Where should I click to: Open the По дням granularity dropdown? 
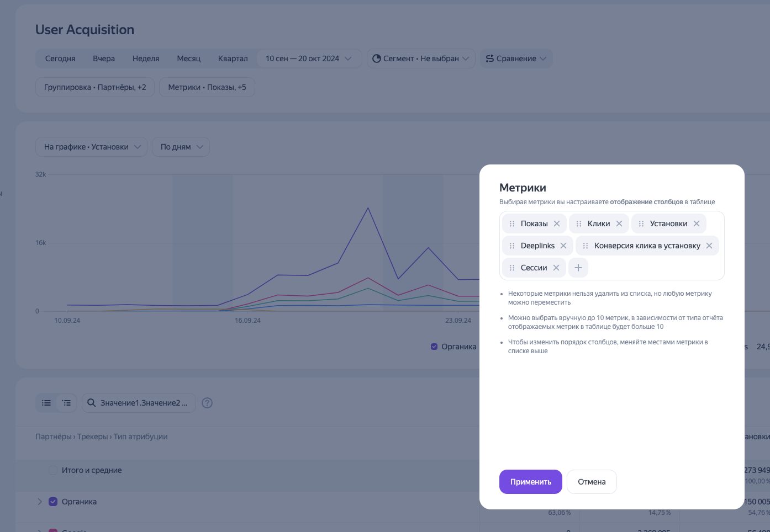(181, 147)
